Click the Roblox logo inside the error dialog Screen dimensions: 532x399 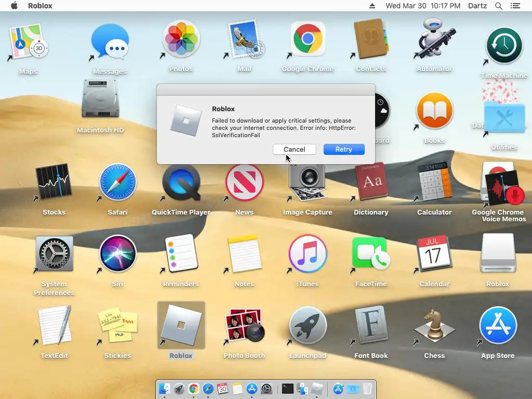[x=185, y=121]
